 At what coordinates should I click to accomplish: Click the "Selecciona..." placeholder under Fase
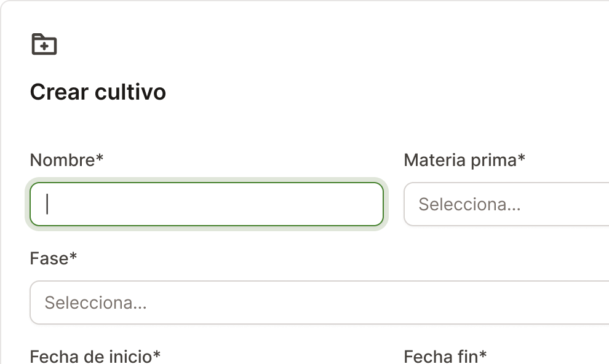[95, 303]
